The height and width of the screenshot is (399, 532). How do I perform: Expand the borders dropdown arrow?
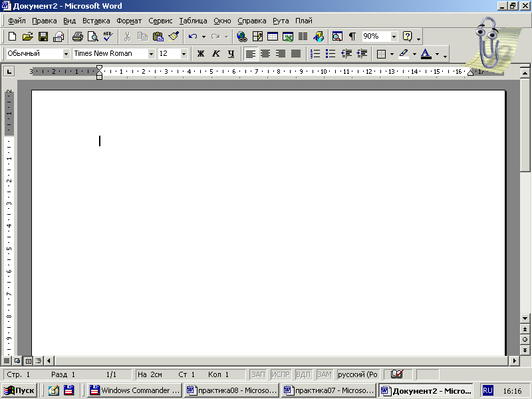(392, 54)
